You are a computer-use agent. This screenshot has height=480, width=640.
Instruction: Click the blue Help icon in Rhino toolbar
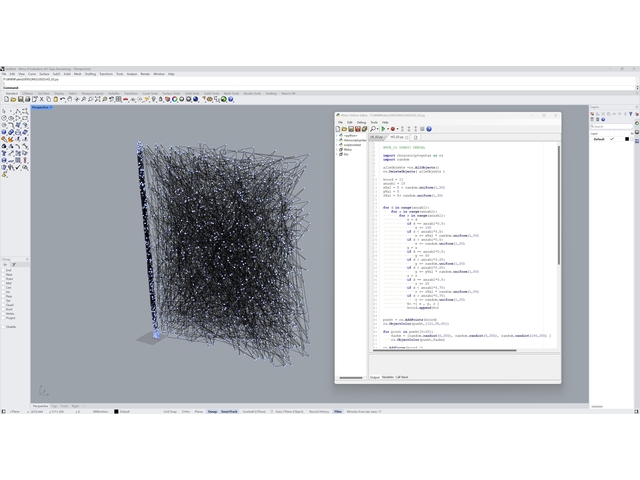tap(231, 99)
